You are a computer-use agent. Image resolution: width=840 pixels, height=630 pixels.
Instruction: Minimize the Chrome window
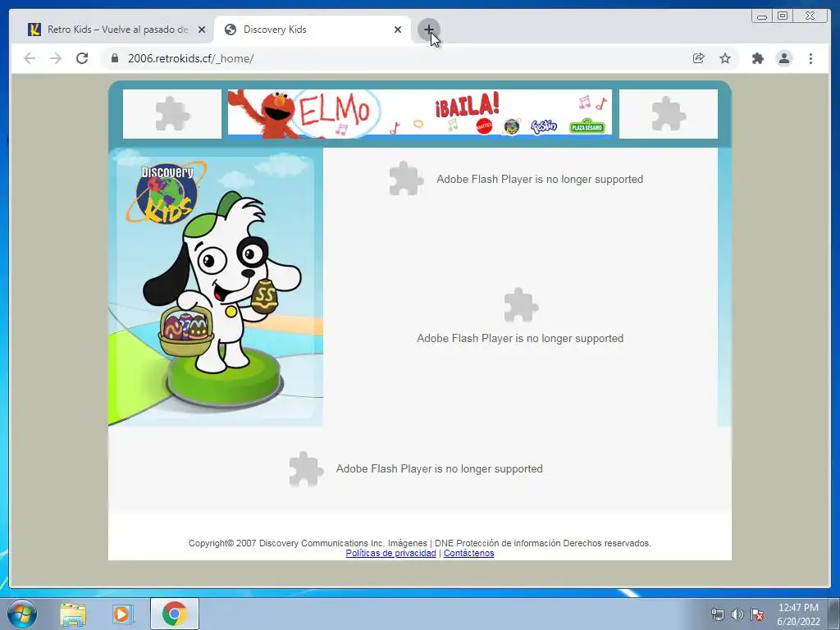click(762, 16)
